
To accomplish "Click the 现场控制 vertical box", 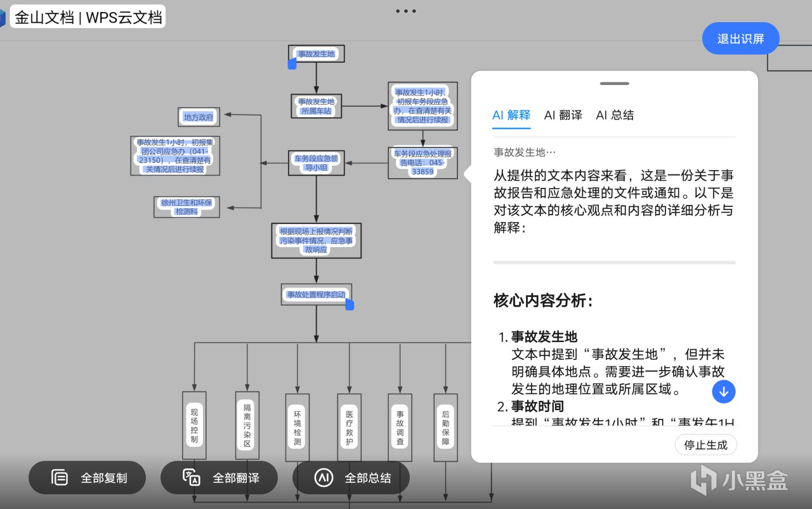I will click(194, 426).
